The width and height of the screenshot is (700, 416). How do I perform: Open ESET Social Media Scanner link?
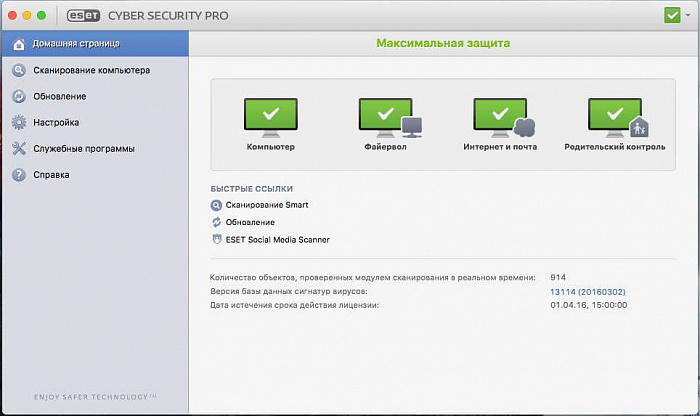coord(277,240)
